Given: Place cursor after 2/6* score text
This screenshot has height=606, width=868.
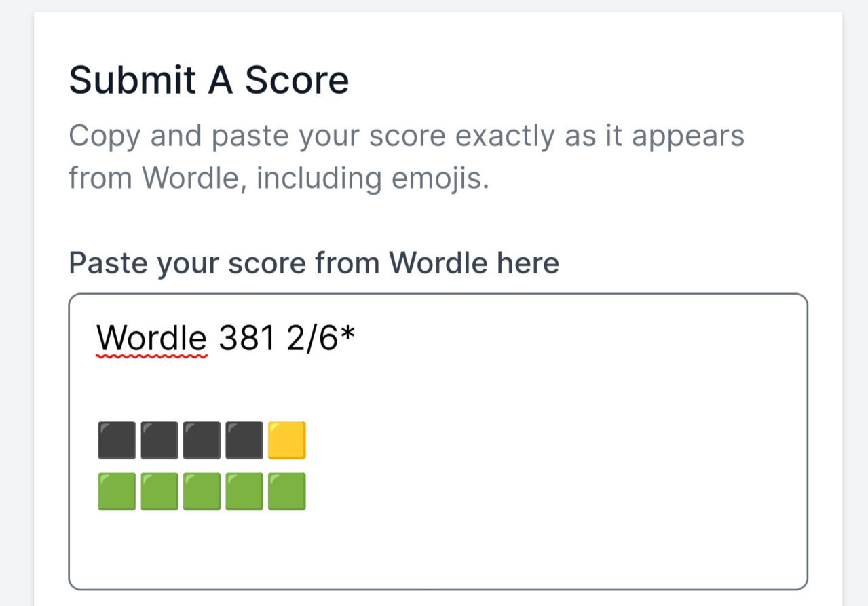Looking at the screenshot, I should click(x=357, y=337).
